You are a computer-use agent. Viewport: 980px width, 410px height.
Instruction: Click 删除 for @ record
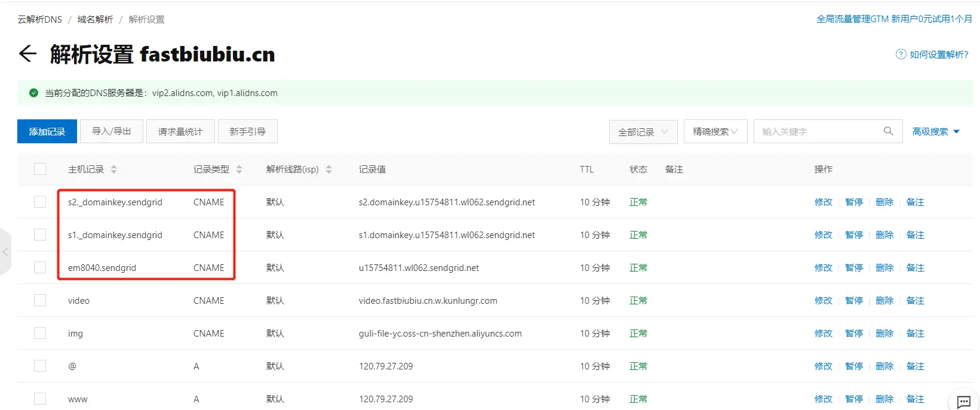(x=884, y=366)
